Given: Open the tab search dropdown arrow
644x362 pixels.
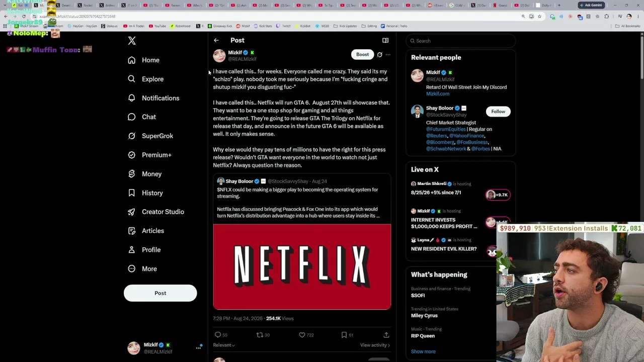Looking at the screenshot, I should click(x=6, y=5).
